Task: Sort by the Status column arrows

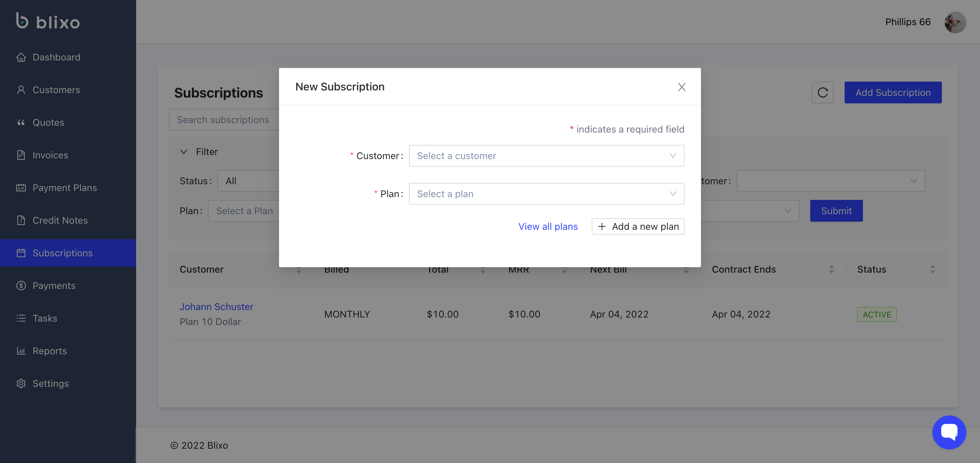Action: coord(932,269)
